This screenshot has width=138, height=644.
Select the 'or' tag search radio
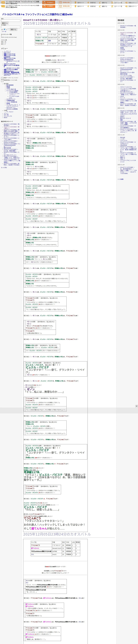(8, 29)
